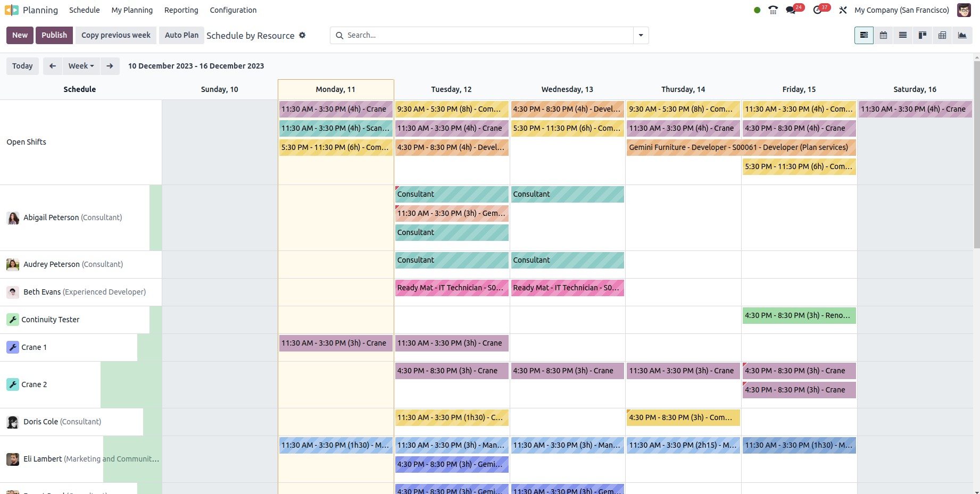Open the gear settings next to Schedule by Resource
Screen dimensions: 980x494
302,36
